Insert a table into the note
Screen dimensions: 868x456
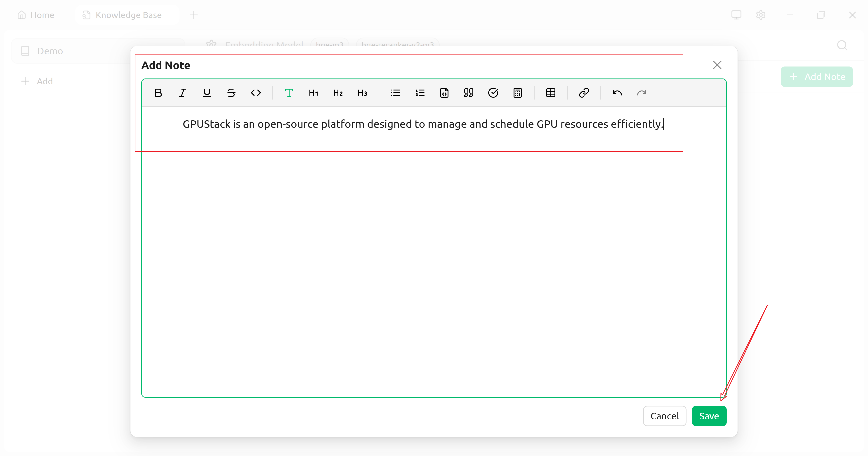(551, 93)
